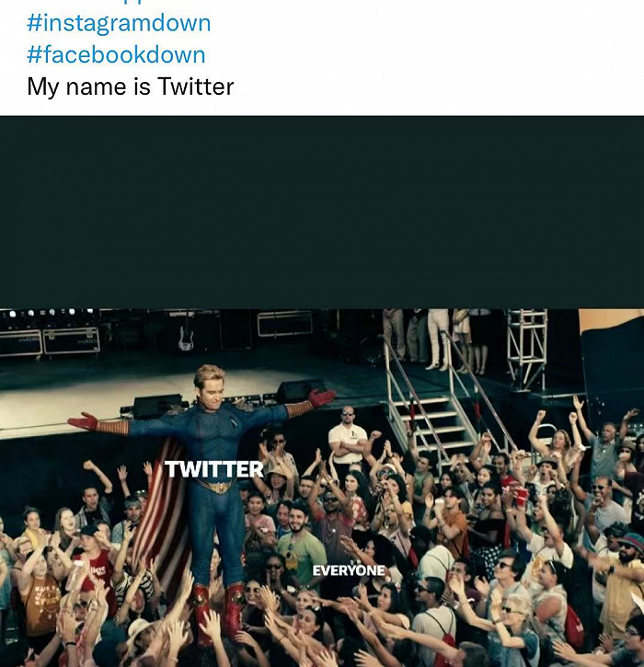Select the 'My name is Twitter' tweet text
Screen dimensions: 644x667
point(130,86)
